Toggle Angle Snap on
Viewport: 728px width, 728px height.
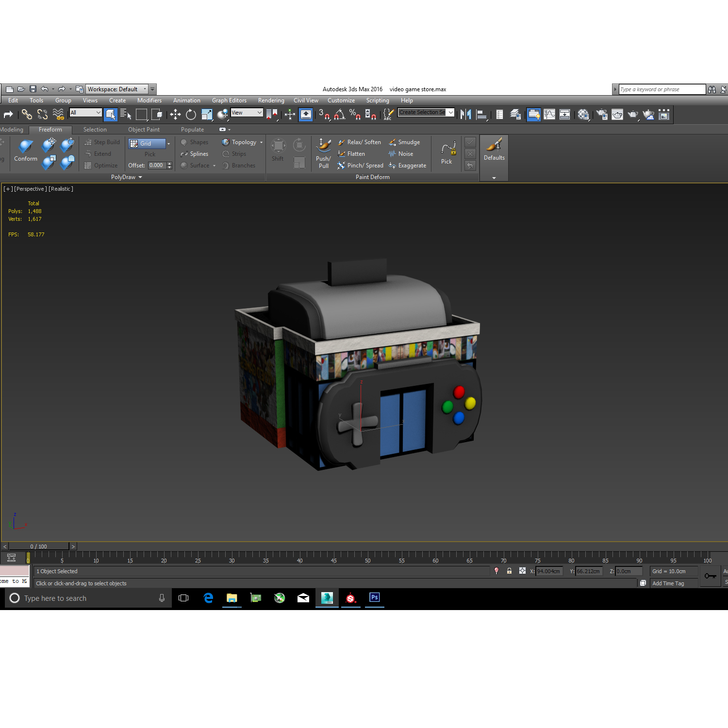click(340, 115)
